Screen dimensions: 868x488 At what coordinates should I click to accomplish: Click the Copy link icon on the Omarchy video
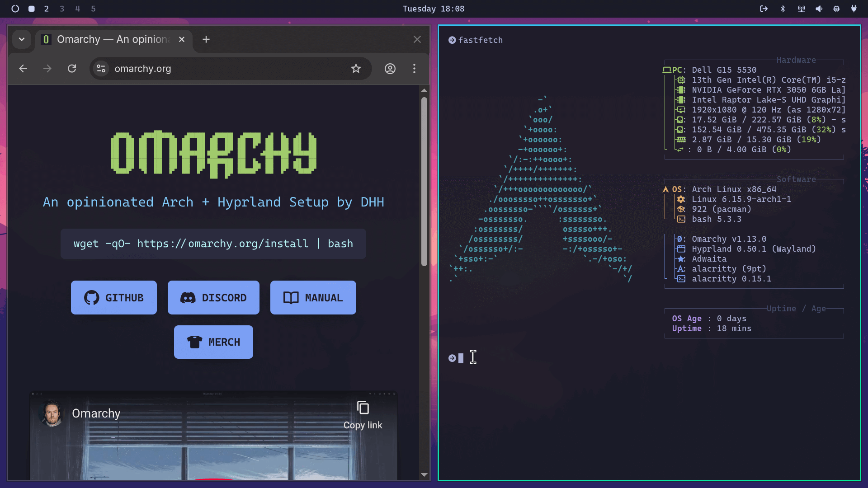pyautogui.click(x=363, y=407)
